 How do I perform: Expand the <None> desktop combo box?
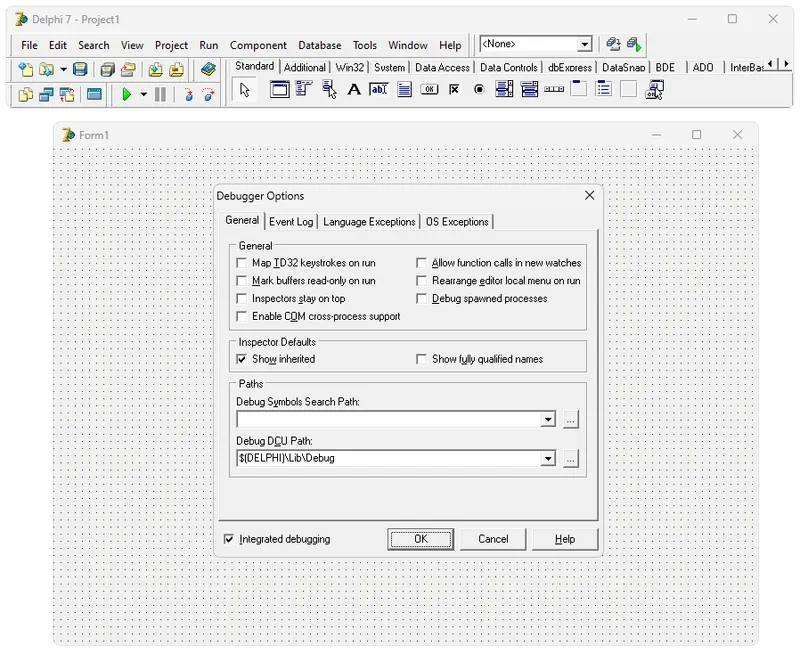pyautogui.click(x=585, y=44)
